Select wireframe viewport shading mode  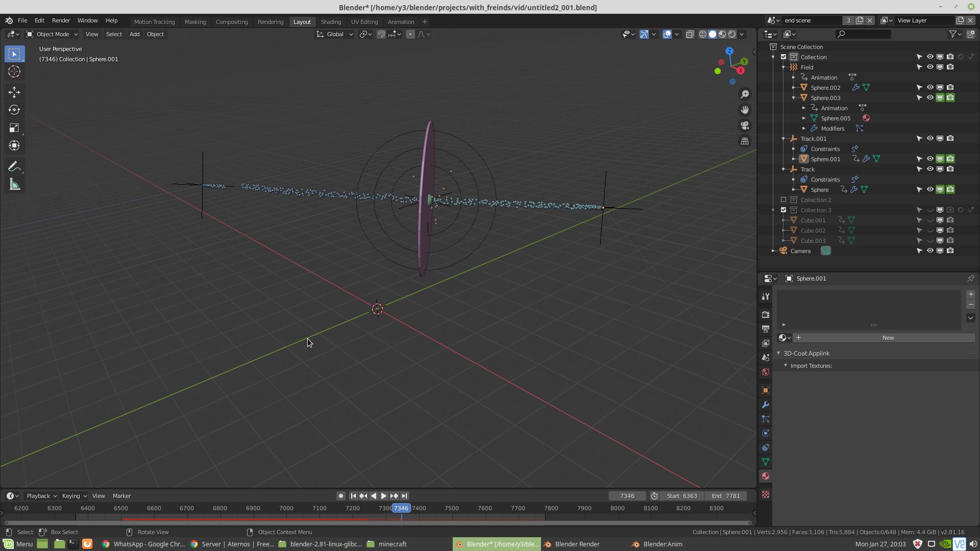[x=703, y=34]
